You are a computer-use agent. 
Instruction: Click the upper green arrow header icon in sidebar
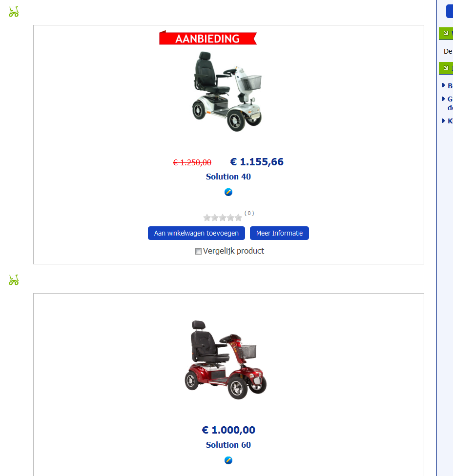446,33
